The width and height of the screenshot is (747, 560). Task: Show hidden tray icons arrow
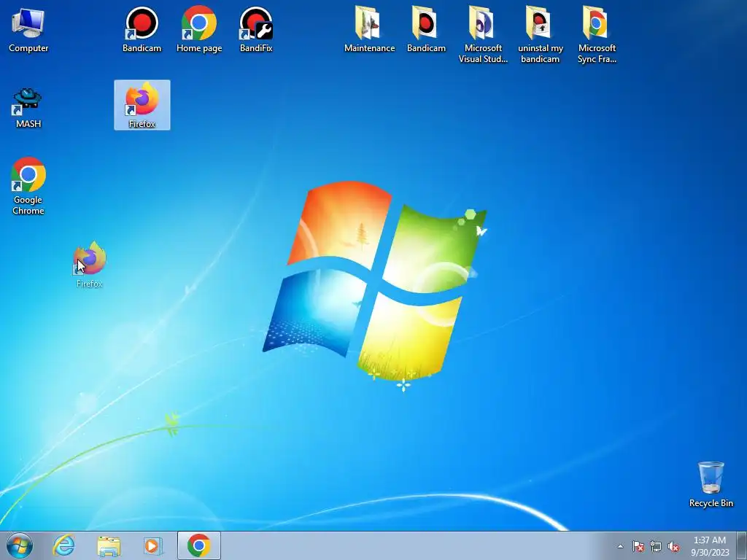(x=620, y=546)
